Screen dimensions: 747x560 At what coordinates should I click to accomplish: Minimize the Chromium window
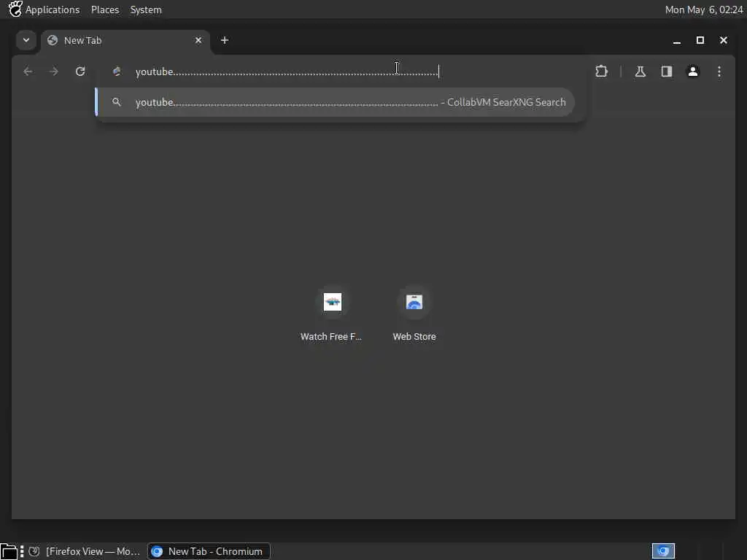click(x=676, y=41)
